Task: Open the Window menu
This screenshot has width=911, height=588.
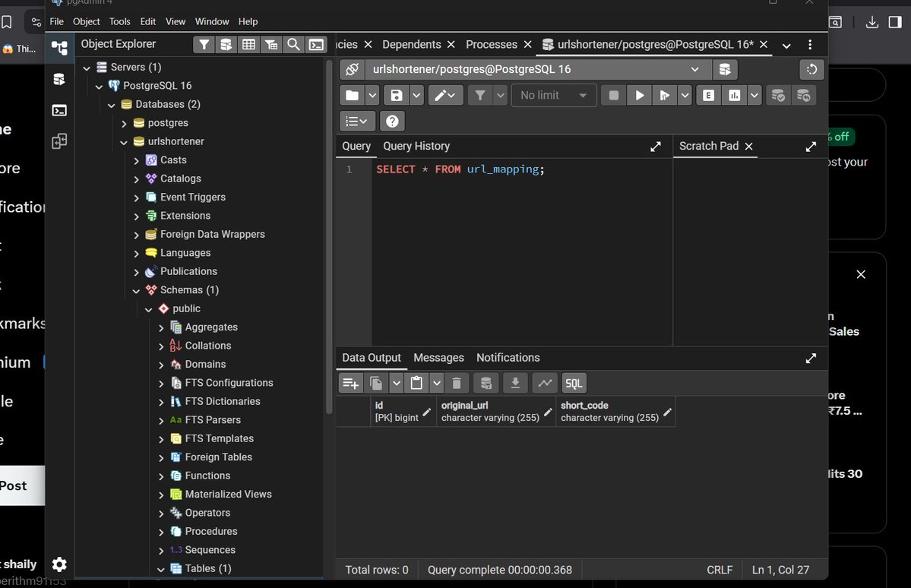Action: tap(211, 21)
